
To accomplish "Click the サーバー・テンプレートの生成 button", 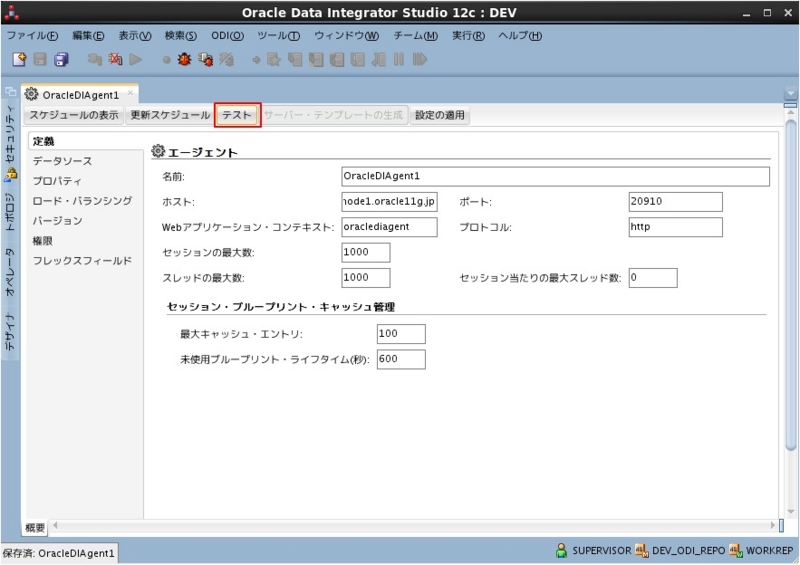I will (334, 115).
